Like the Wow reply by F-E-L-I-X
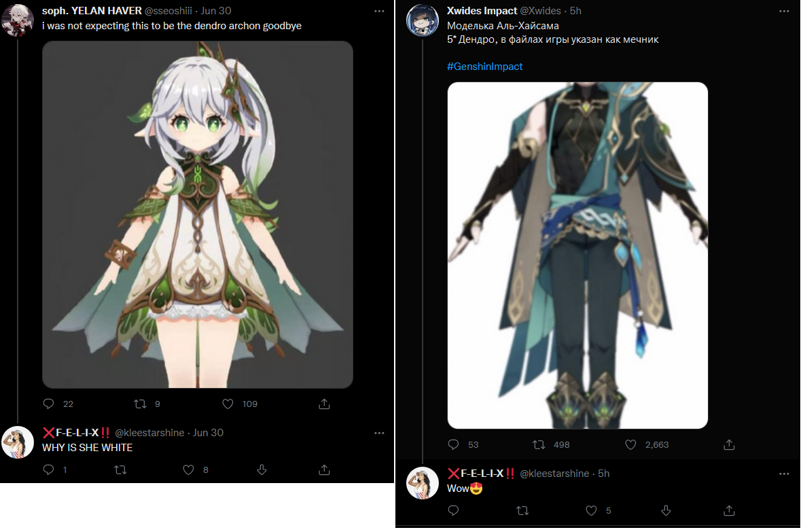The image size is (803, 532). (x=591, y=510)
